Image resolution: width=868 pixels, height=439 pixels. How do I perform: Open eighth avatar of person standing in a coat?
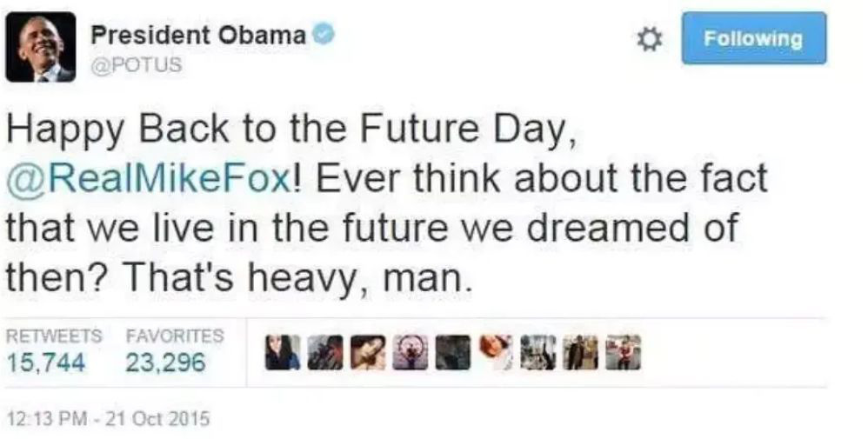581,352
